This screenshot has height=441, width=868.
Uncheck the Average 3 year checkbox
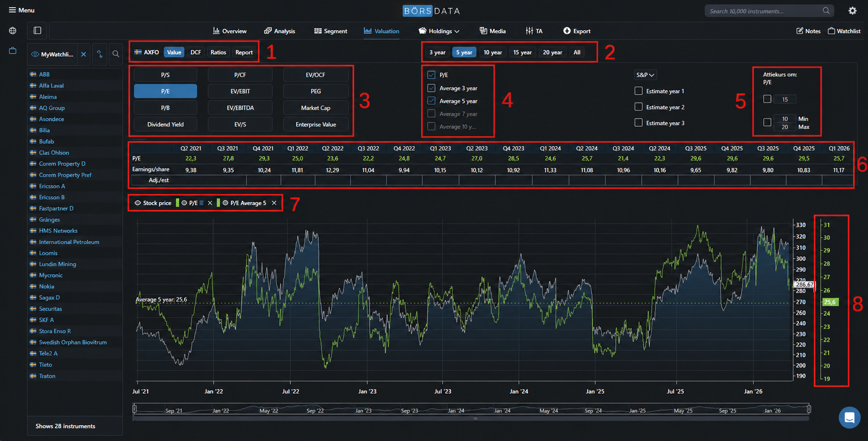pyautogui.click(x=432, y=88)
